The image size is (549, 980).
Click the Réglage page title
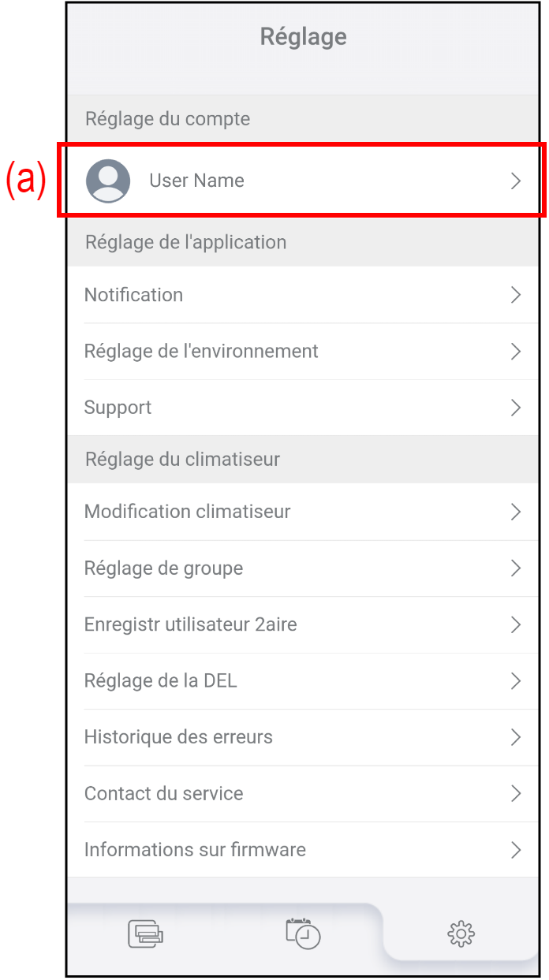point(304,37)
